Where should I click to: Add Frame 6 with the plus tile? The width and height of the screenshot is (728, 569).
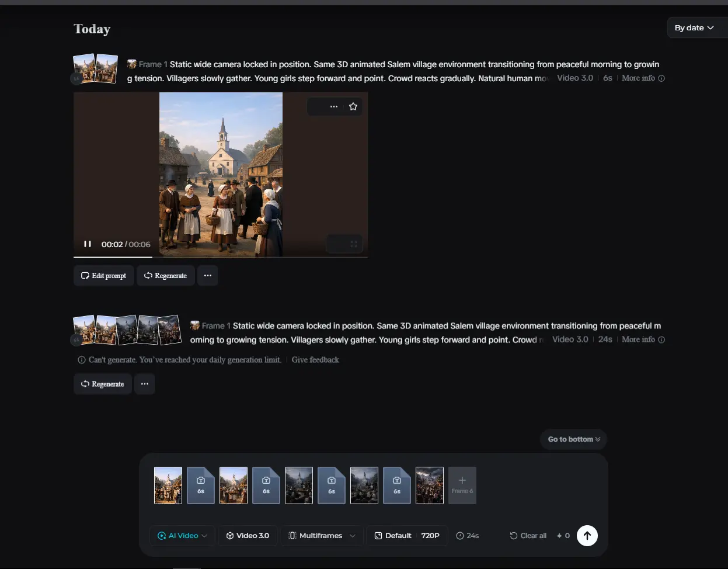[462, 485]
